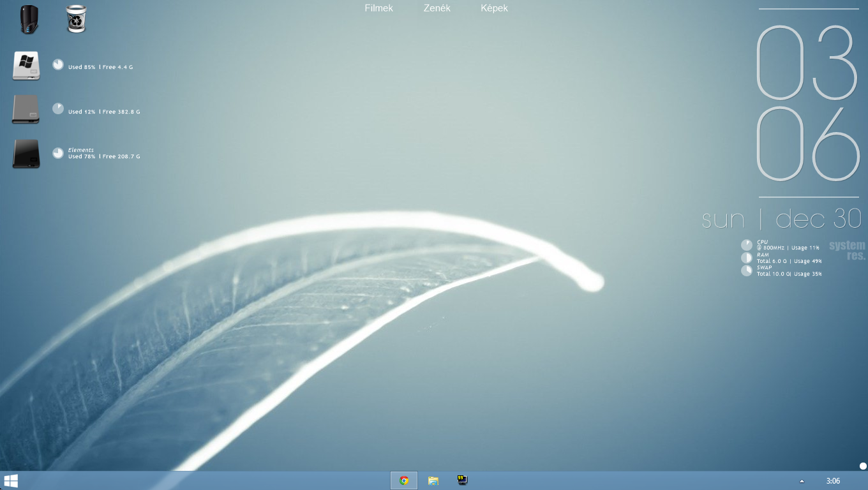The width and height of the screenshot is (868, 490).
Task: Open the Computer desktop icon
Action: coord(29,19)
